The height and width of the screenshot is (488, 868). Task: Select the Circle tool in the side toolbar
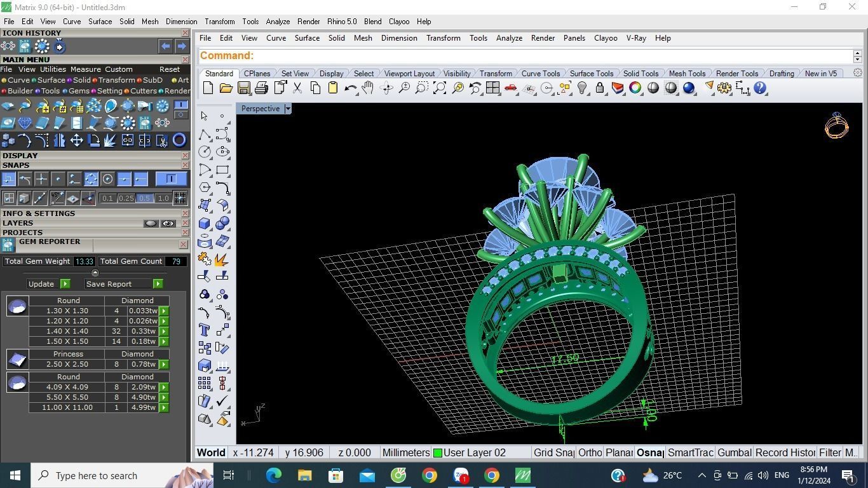[x=205, y=152]
